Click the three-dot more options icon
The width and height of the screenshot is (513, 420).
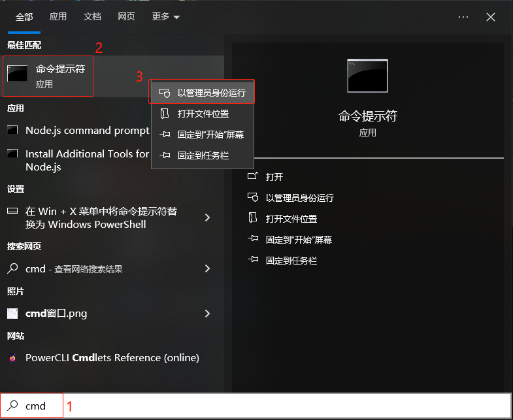click(x=463, y=17)
